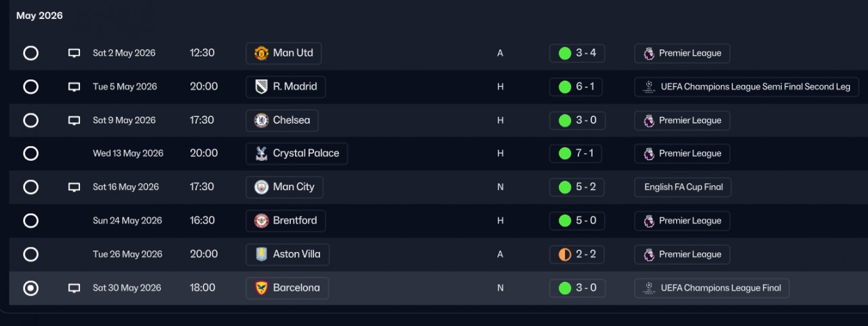Open the 2 - 2 draw result with Aston Villa
The height and width of the screenshot is (326, 868).
coord(577,254)
